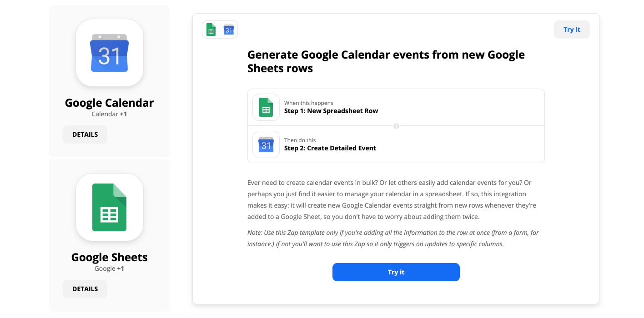Expand the plus connector between the steps
The image size is (644, 318).
(396, 126)
